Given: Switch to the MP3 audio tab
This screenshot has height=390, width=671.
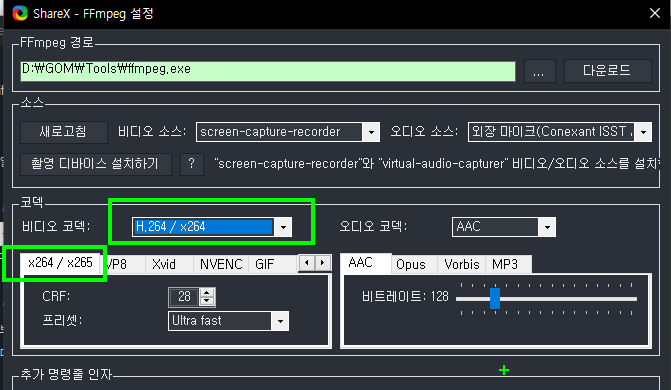Looking at the screenshot, I should coord(508,264).
